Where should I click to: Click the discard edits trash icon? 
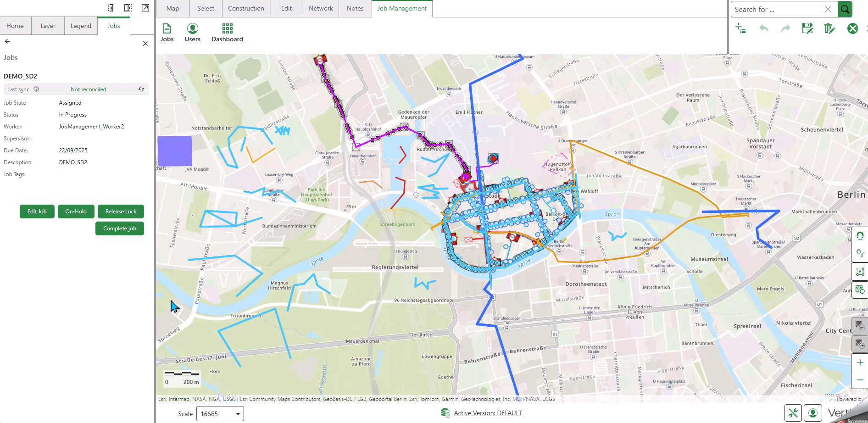pyautogui.click(x=829, y=28)
